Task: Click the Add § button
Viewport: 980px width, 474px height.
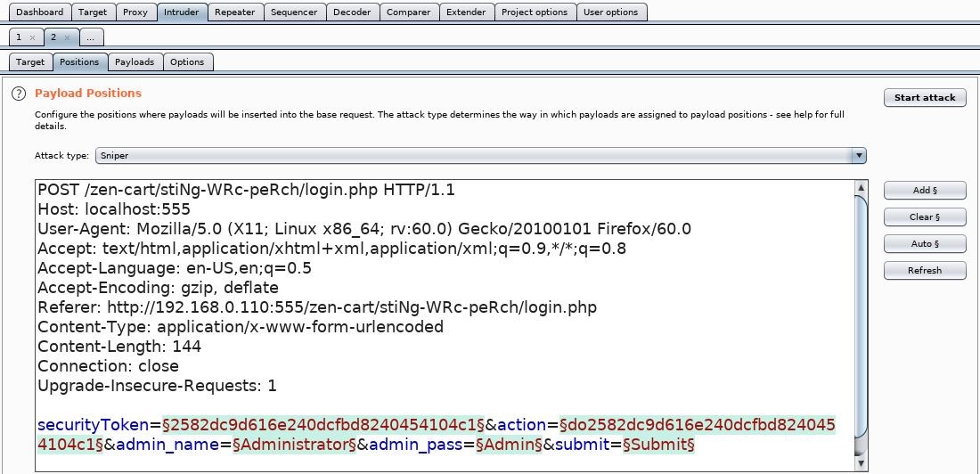Action: (x=925, y=190)
